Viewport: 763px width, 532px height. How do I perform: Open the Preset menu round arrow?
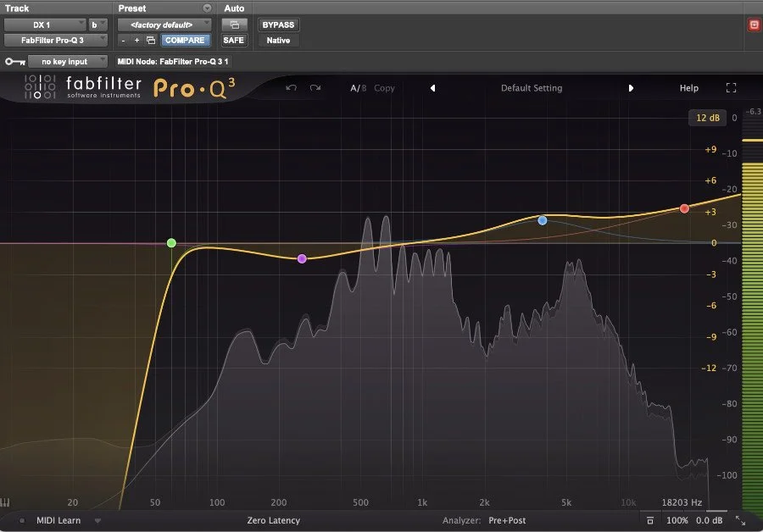[208, 8]
